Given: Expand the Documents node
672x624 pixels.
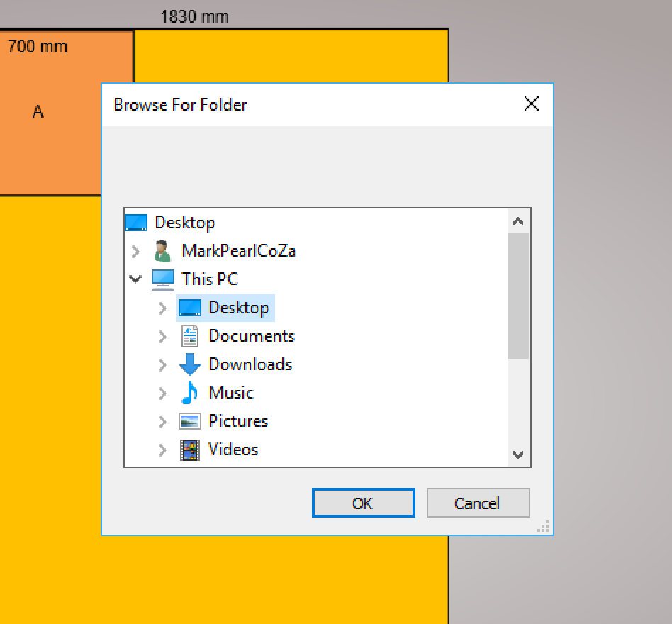Looking at the screenshot, I should 162,336.
